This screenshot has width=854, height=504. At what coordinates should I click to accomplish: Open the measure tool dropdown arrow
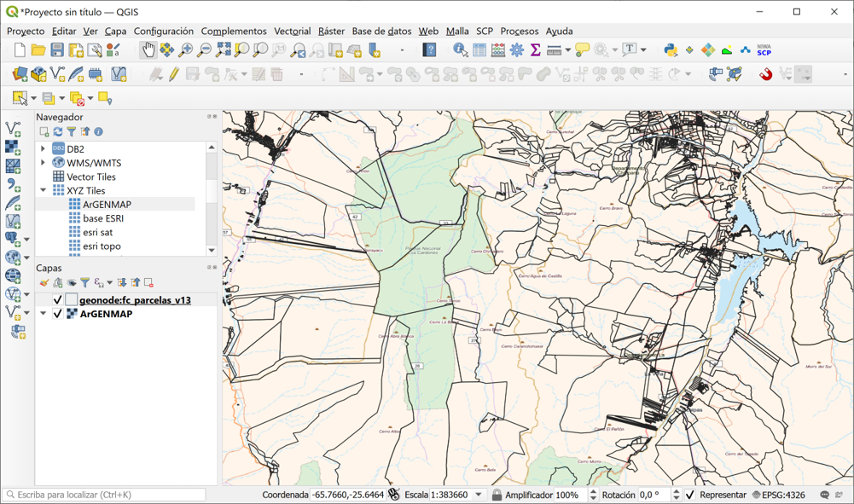tap(568, 50)
